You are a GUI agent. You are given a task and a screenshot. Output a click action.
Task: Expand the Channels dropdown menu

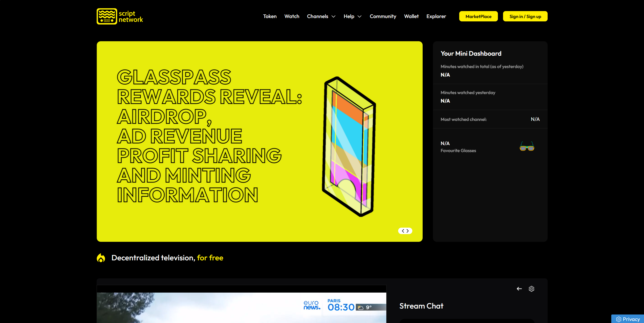pyautogui.click(x=321, y=16)
